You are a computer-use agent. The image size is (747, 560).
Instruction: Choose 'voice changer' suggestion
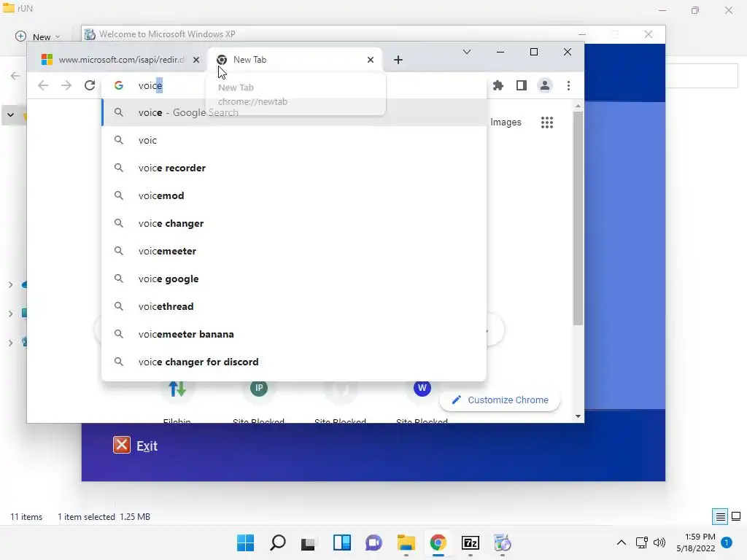[294, 223]
